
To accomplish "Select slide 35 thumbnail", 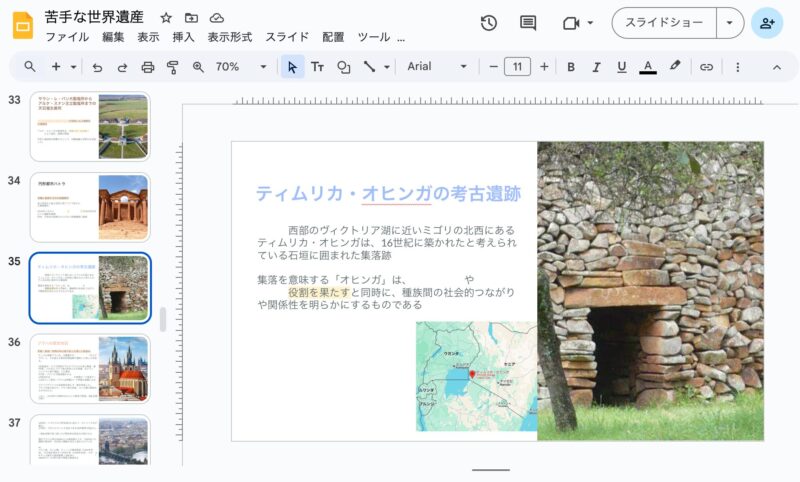I will click(x=90, y=288).
